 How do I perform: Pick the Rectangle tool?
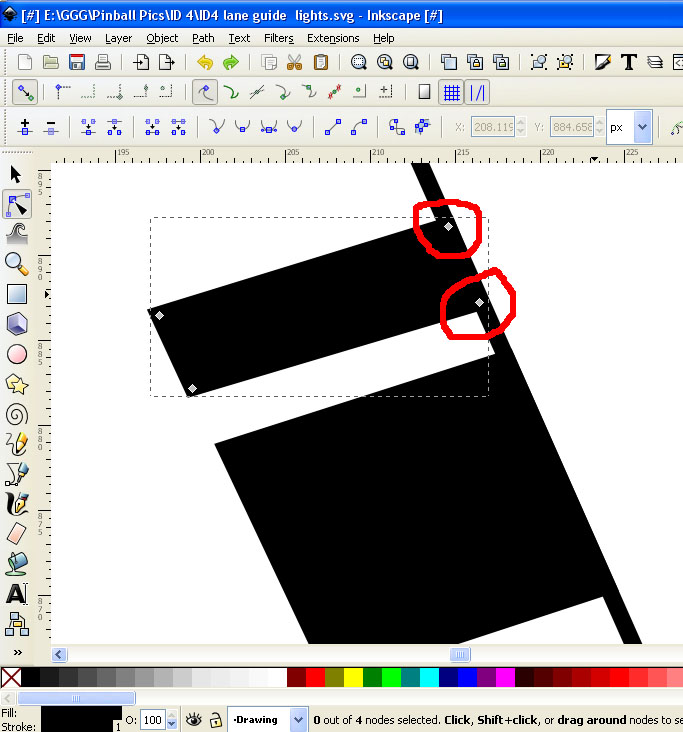(17, 294)
